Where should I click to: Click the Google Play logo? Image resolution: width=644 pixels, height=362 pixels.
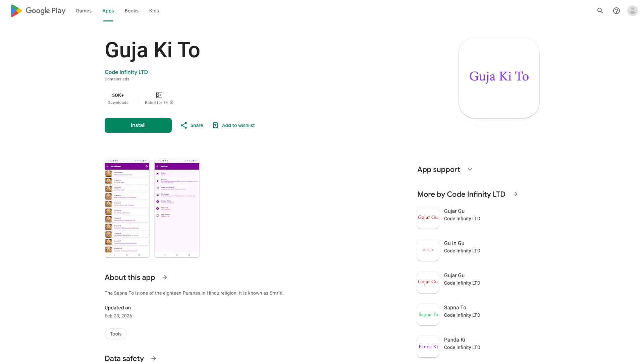38,11
